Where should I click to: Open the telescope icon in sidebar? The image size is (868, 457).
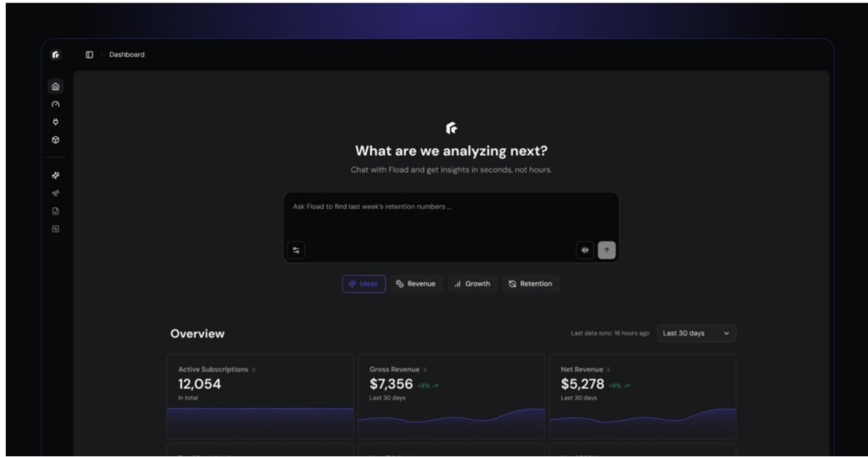pyautogui.click(x=56, y=193)
